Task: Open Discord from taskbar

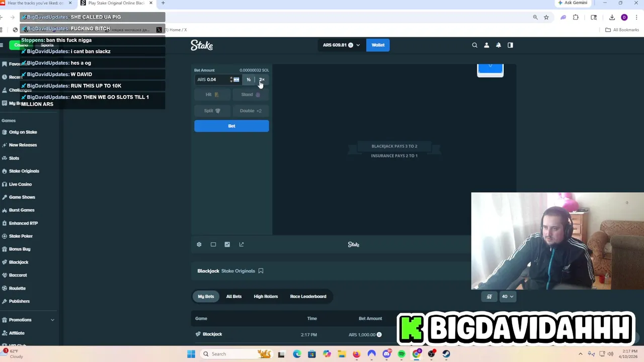Action: pyautogui.click(x=386, y=354)
